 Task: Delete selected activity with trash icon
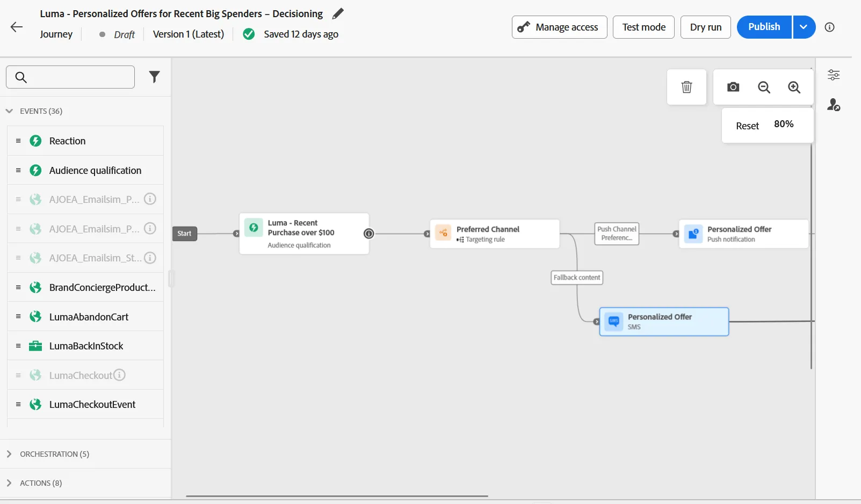click(686, 87)
